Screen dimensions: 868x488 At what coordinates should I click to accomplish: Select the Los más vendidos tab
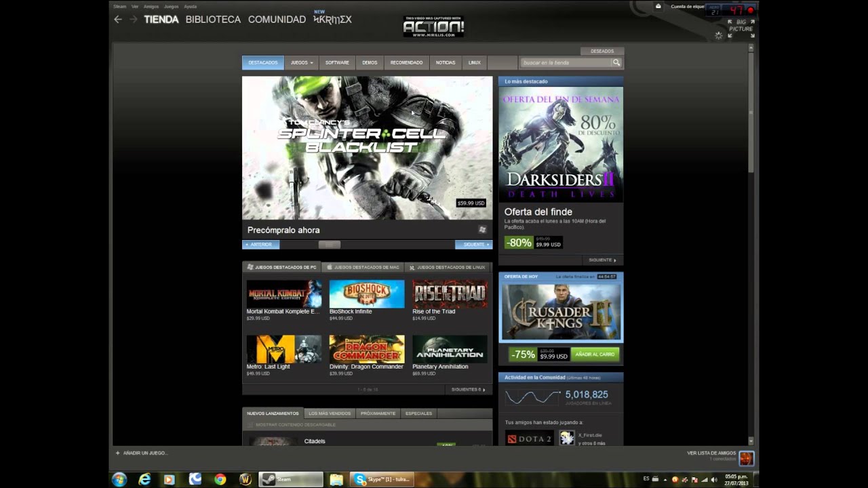click(x=330, y=413)
